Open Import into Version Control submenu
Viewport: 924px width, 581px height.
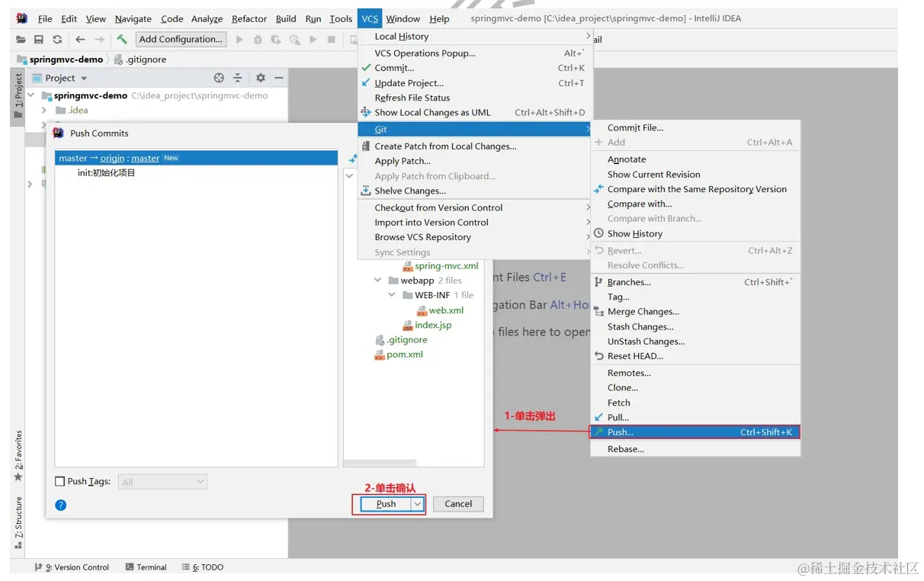(475, 223)
